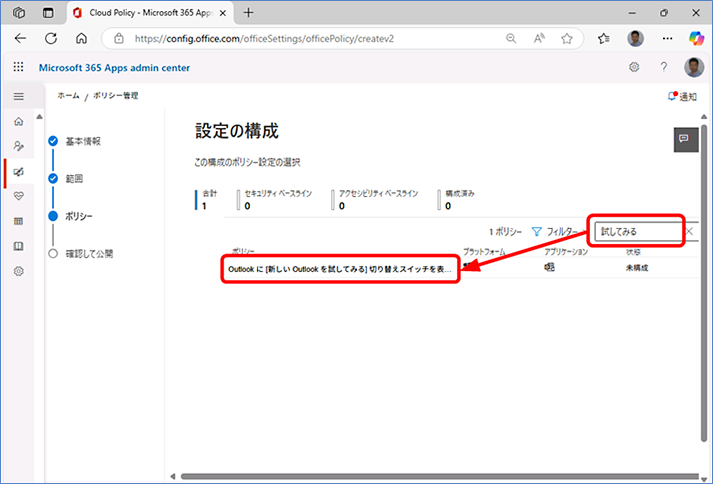Click the search box containing 試してみる

[x=638, y=232]
